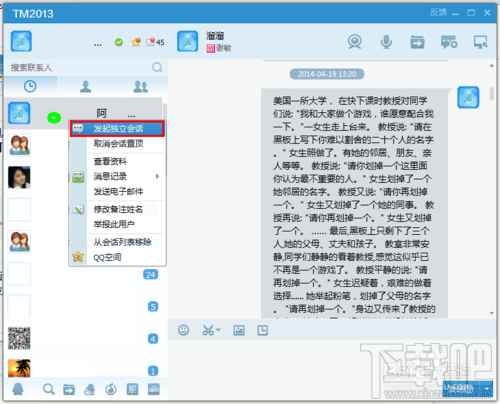Select 从会话列表移除 menu entry
The image size is (500, 404).
(x=122, y=242)
